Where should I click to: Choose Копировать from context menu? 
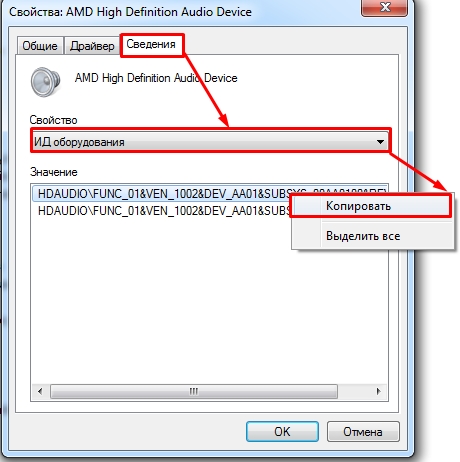coord(371,206)
